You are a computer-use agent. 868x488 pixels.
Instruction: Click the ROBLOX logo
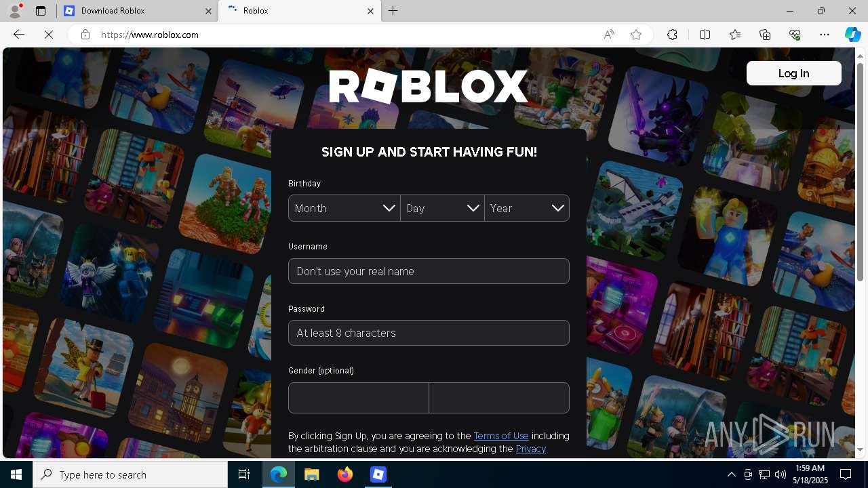[429, 86]
